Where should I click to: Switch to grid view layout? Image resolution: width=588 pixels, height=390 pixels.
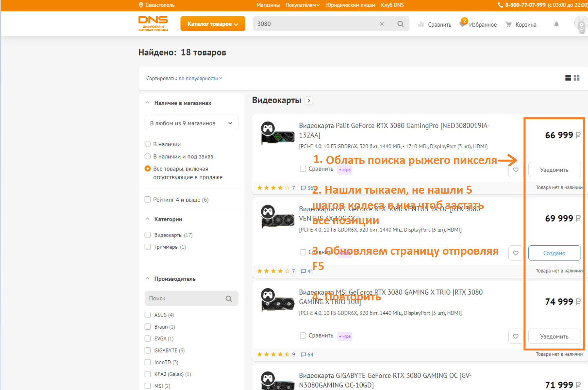(576, 78)
